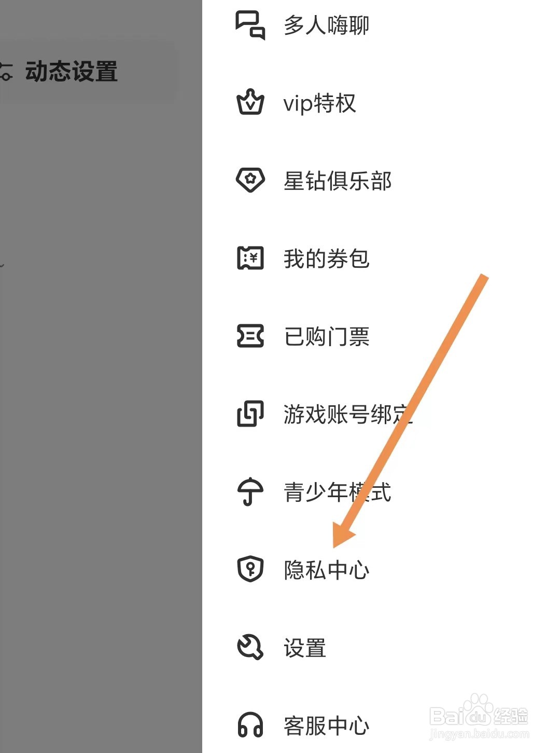560x753 pixels.
Task: Tap the 我的券包 coupon icon
Action: click(250, 258)
